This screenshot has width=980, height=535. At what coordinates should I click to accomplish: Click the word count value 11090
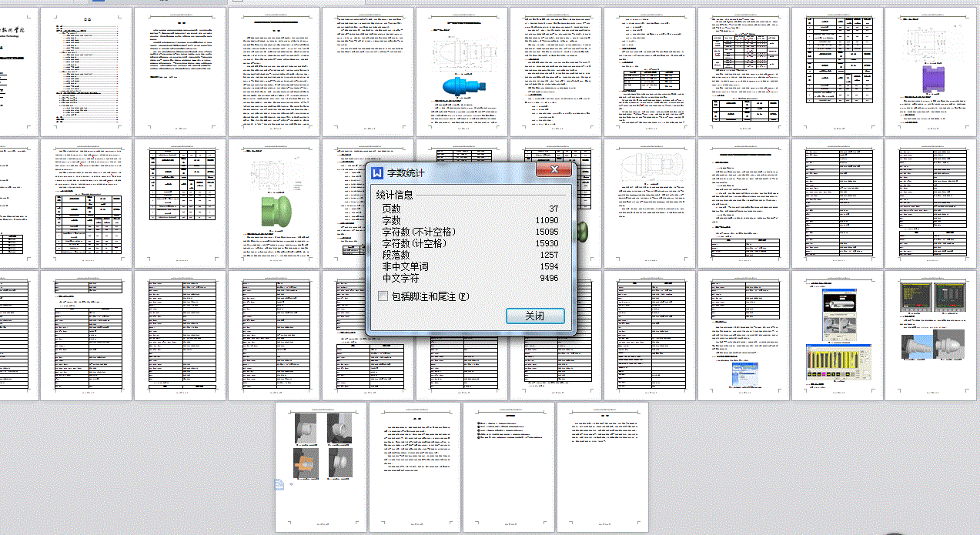tap(547, 220)
